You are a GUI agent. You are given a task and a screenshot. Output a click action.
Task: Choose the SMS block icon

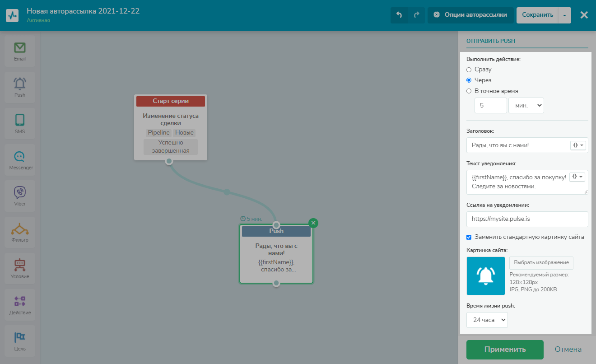19,120
